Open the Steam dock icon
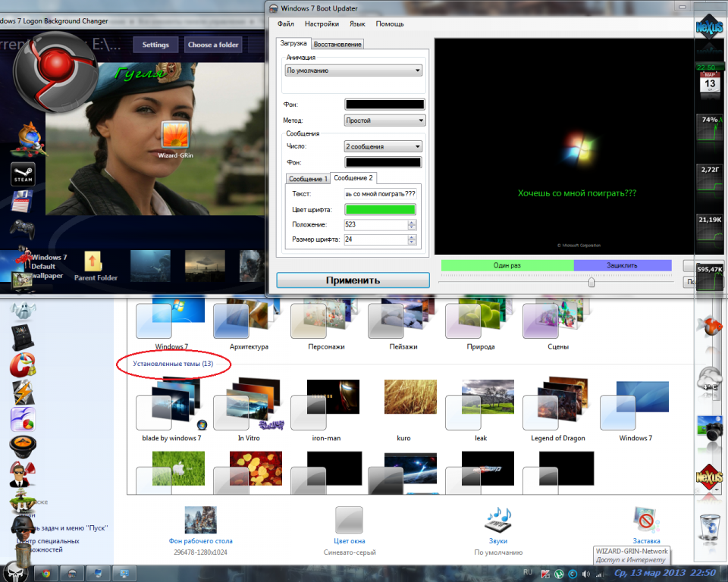Screen dimensions: 728x582 point(22,174)
